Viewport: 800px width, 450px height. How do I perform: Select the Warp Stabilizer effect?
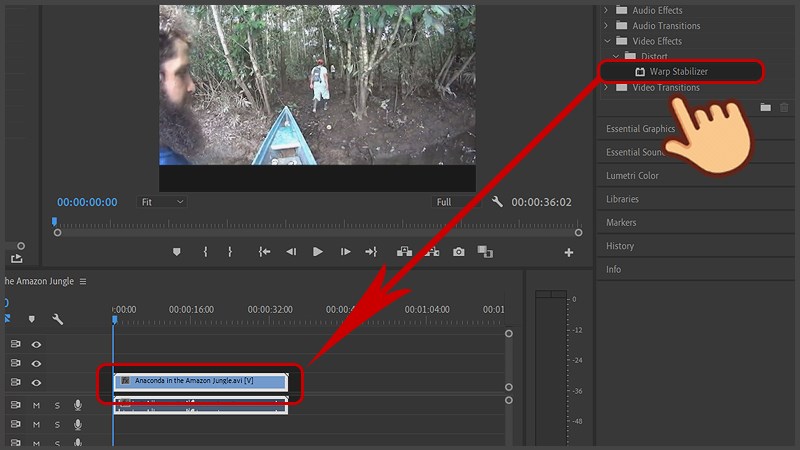pyautogui.click(x=681, y=71)
